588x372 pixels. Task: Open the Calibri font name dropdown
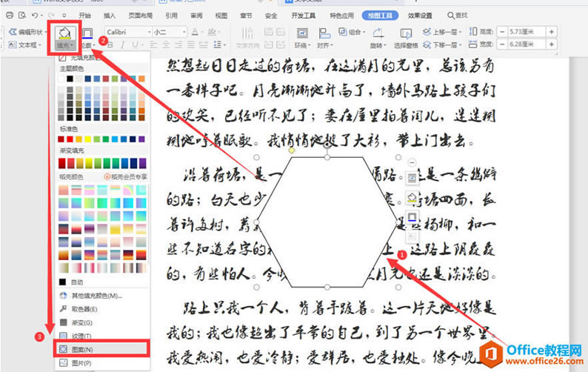point(149,33)
